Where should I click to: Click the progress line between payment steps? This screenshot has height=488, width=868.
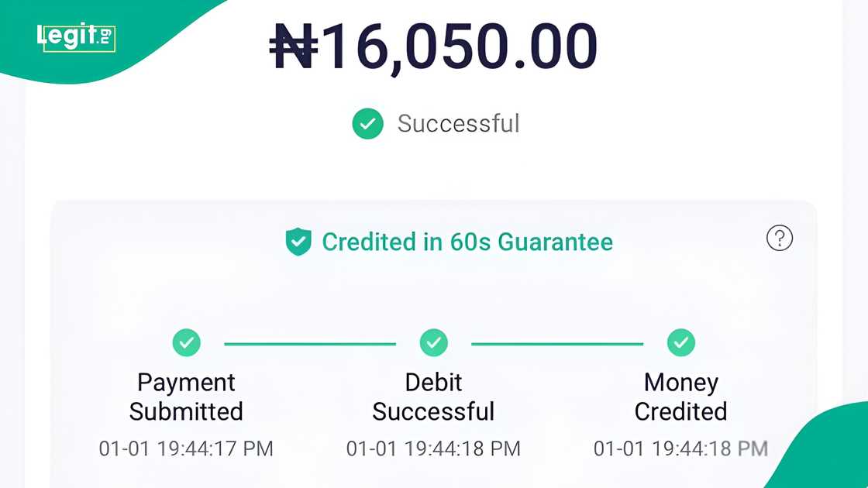[x=310, y=342]
